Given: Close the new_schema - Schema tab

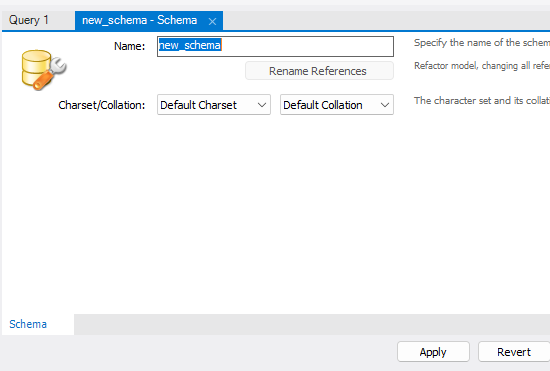Looking at the screenshot, I should pos(212,22).
